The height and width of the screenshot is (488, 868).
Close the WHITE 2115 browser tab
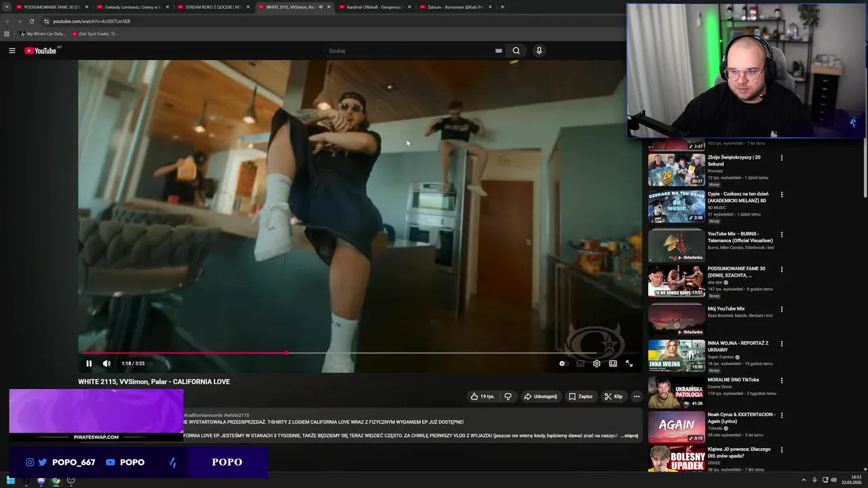click(x=329, y=7)
